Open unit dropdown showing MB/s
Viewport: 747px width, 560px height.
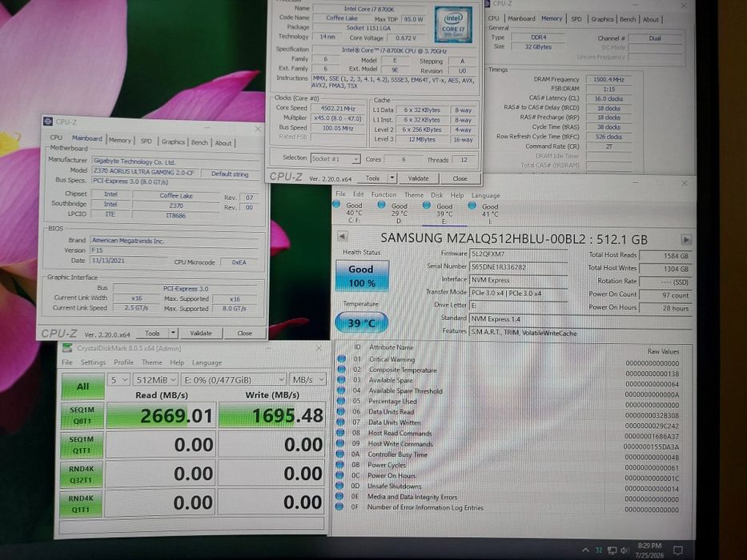[307, 379]
